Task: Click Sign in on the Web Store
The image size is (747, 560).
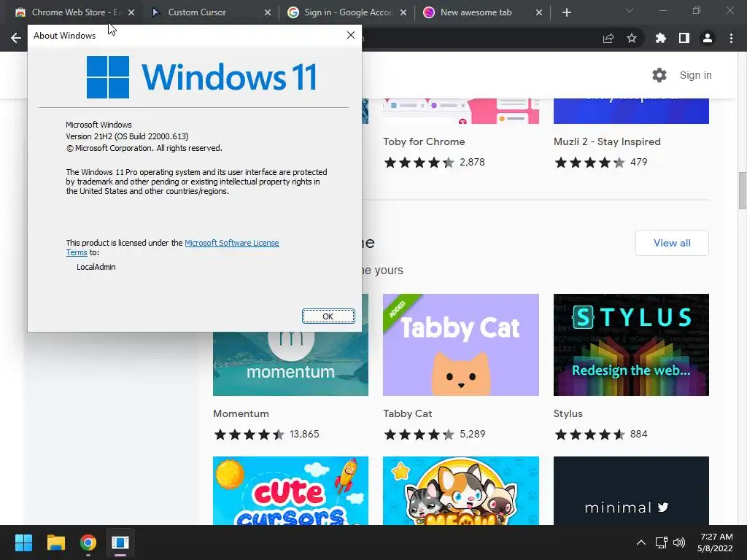Action: (x=695, y=75)
